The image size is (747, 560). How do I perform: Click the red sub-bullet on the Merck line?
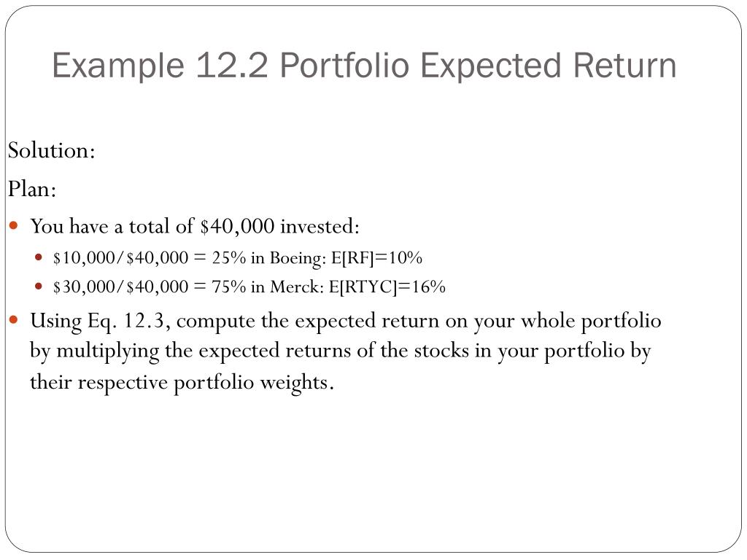point(39,286)
